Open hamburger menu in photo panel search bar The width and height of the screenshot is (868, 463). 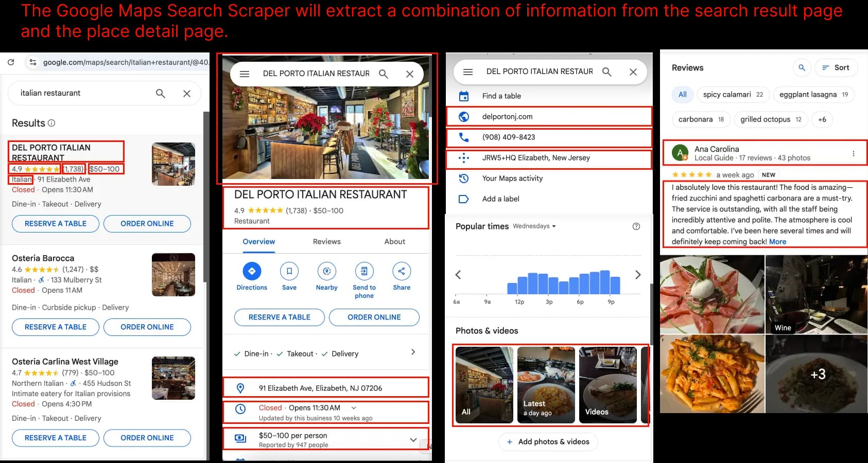245,74
